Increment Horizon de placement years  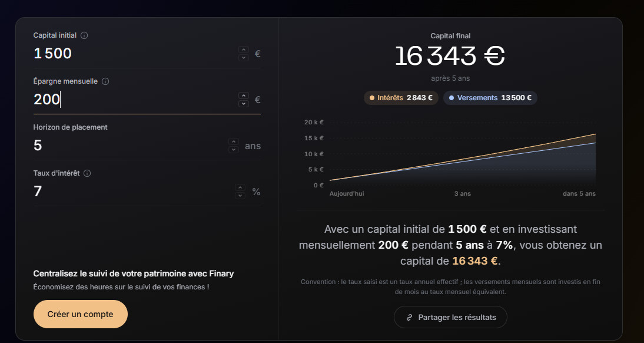234,142
